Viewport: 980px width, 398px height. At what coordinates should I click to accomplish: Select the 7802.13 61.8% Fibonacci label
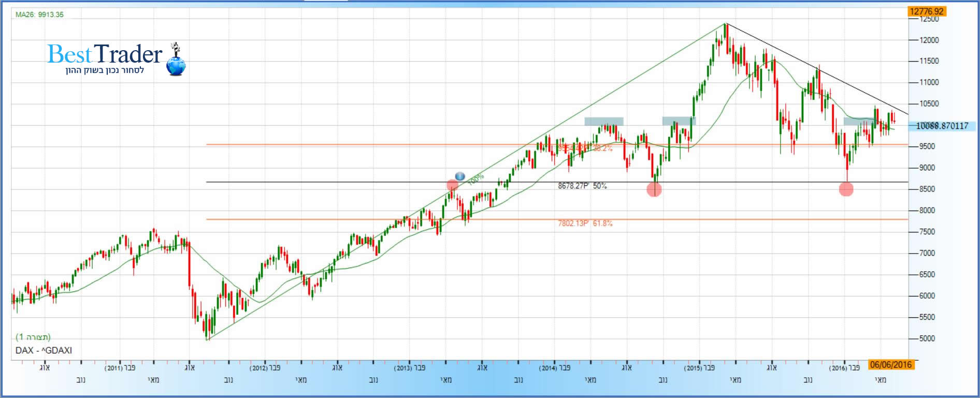click(x=585, y=224)
